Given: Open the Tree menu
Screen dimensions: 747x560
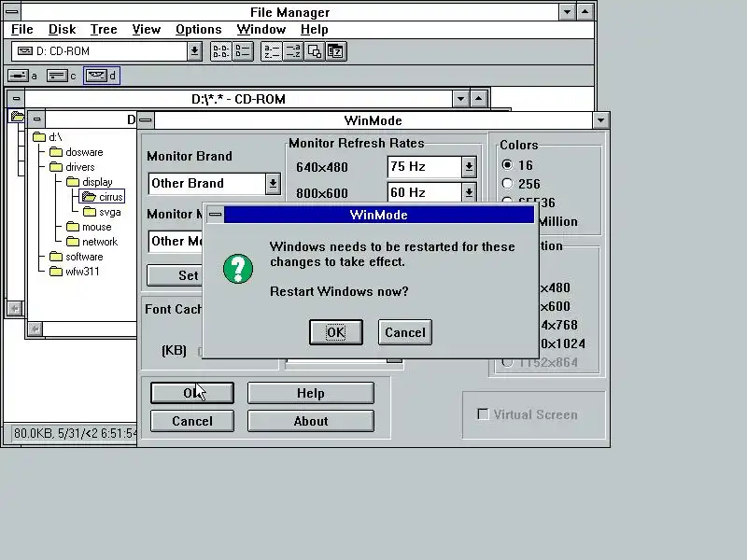Looking at the screenshot, I should (x=104, y=30).
